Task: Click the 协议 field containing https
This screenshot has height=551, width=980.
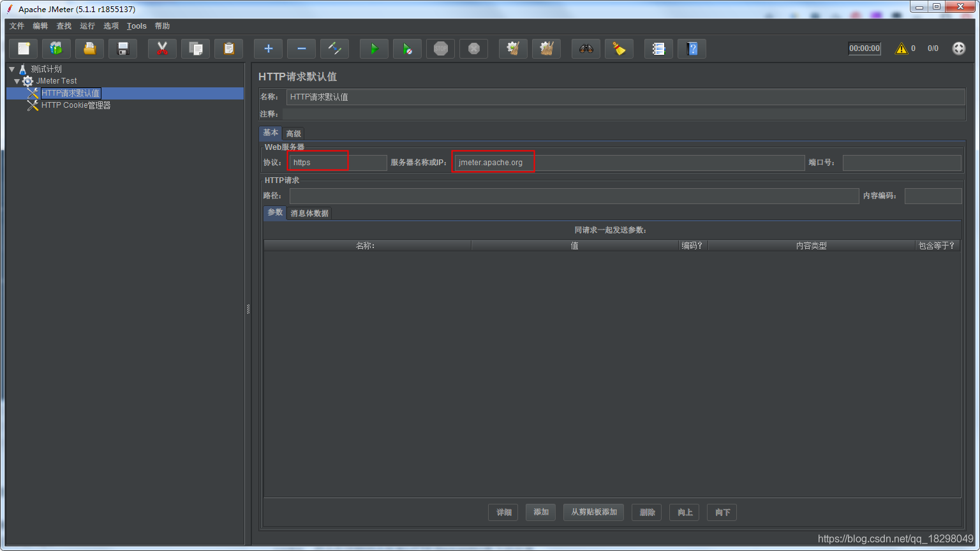Action: (x=338, y=163)
